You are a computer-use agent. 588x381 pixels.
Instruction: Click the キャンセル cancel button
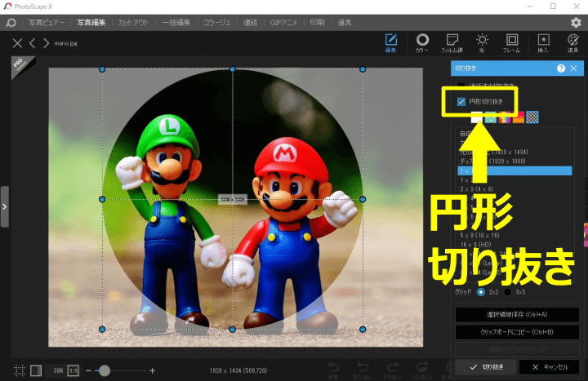550,367
